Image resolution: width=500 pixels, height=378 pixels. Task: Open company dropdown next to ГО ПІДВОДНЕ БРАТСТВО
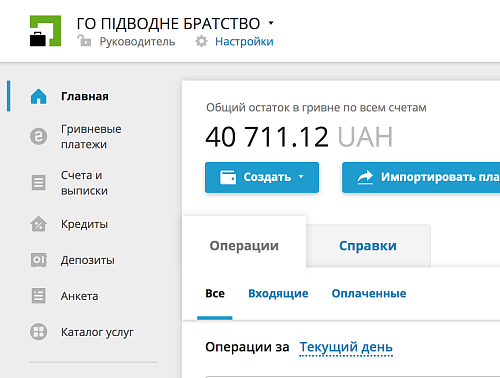point(271,23)
